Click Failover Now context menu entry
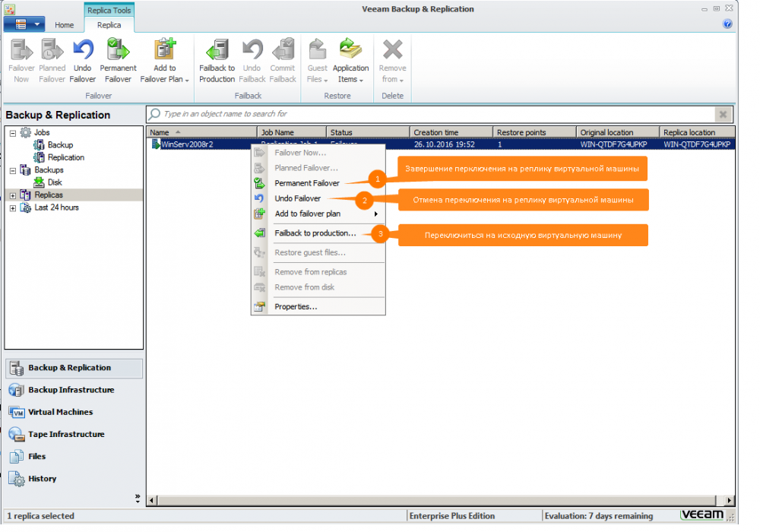The image size is (760, 532). (318, 153)
